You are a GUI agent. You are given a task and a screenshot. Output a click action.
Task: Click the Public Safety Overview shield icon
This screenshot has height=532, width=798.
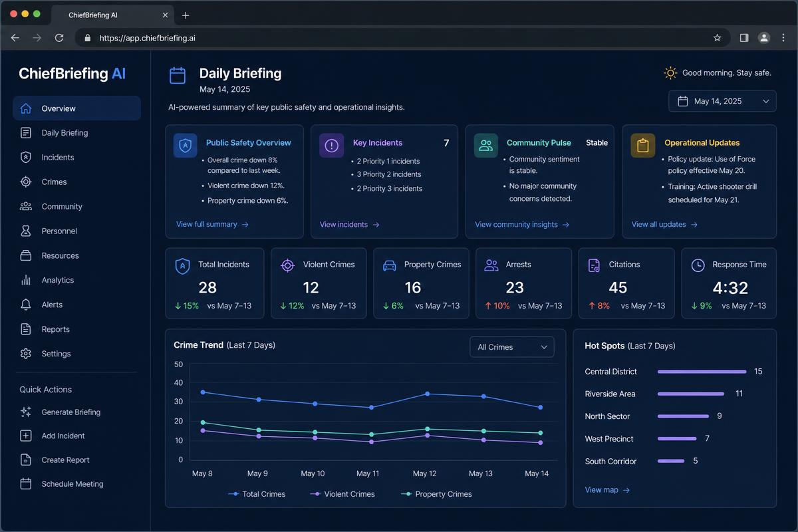pos(186,146)
